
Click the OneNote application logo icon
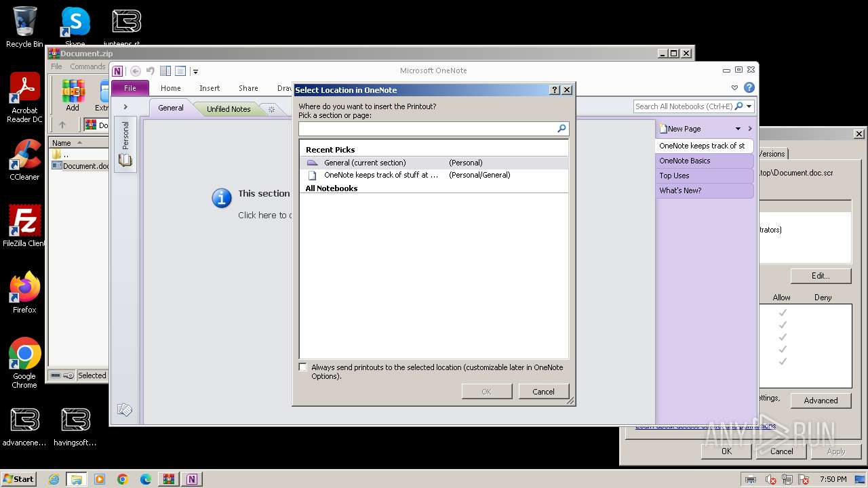[x=118, y=71]
